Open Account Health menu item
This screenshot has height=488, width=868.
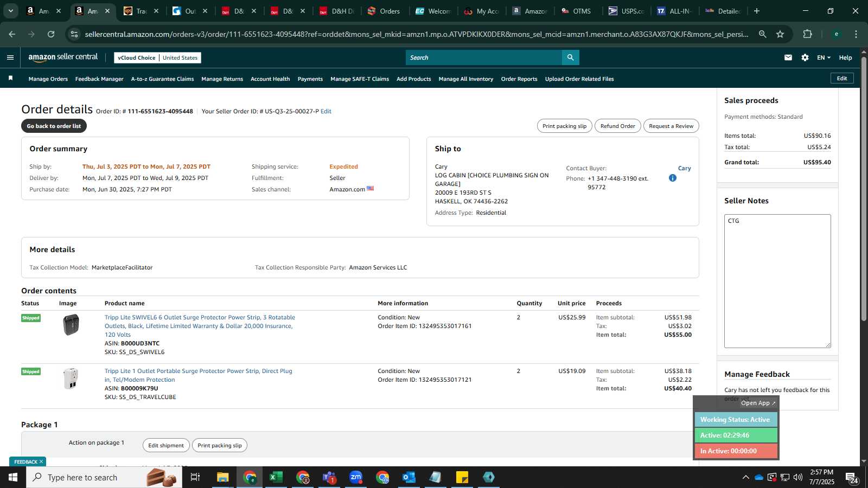pos(270,79)
